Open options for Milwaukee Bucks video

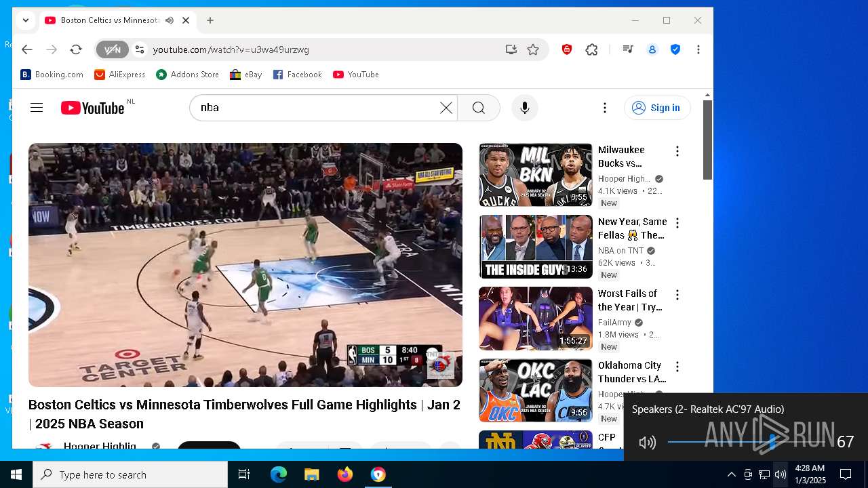(x=677, y=151)
